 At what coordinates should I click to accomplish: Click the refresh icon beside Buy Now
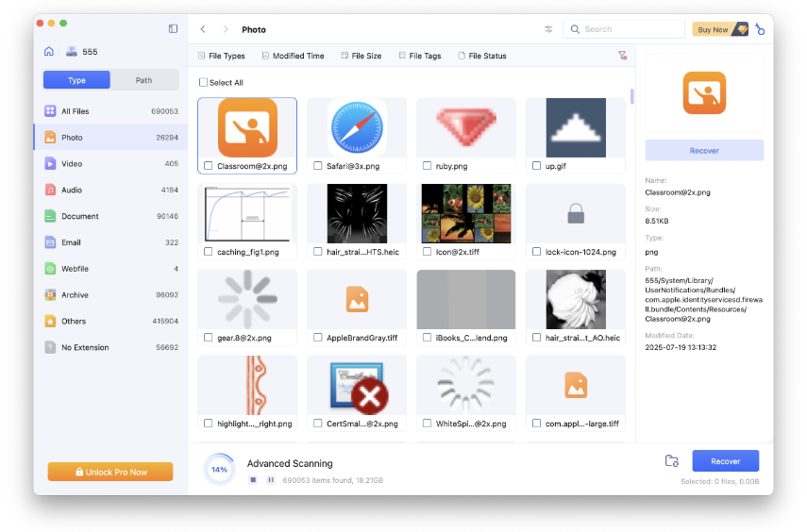[760, 29]
